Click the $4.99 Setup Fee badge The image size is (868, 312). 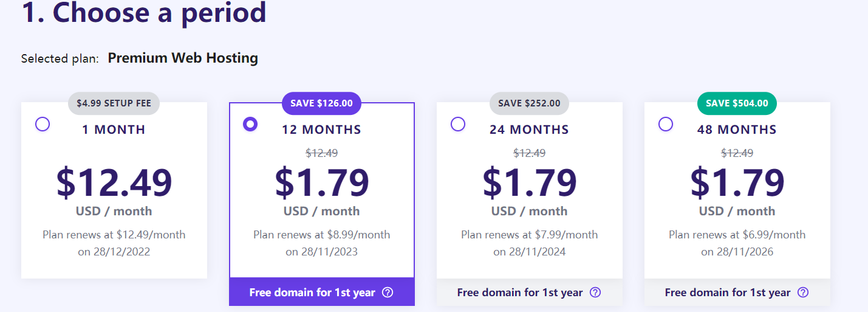[x=114, y=103]
